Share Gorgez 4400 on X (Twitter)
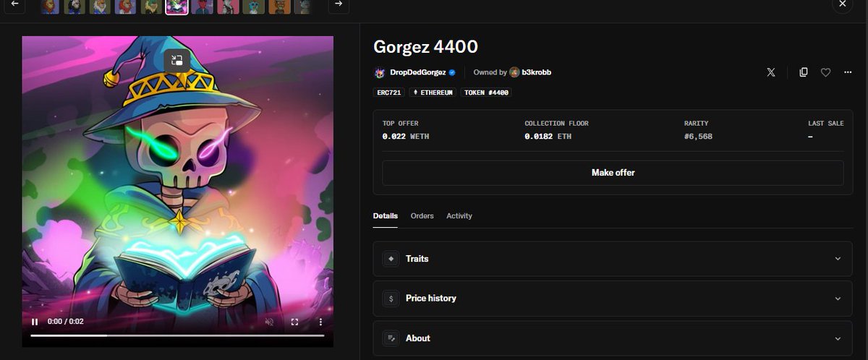868x360 pixels. coord(771,72)
